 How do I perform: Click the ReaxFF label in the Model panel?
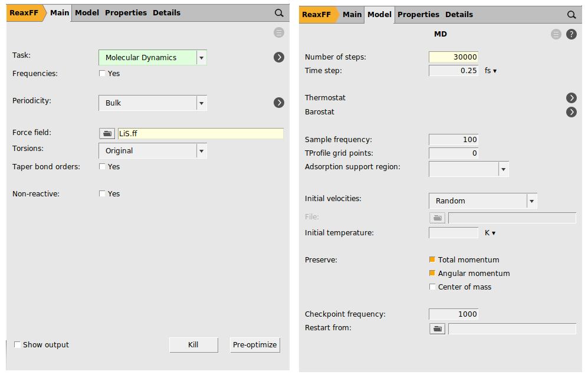pyautogui.click(x=317, y=15)
